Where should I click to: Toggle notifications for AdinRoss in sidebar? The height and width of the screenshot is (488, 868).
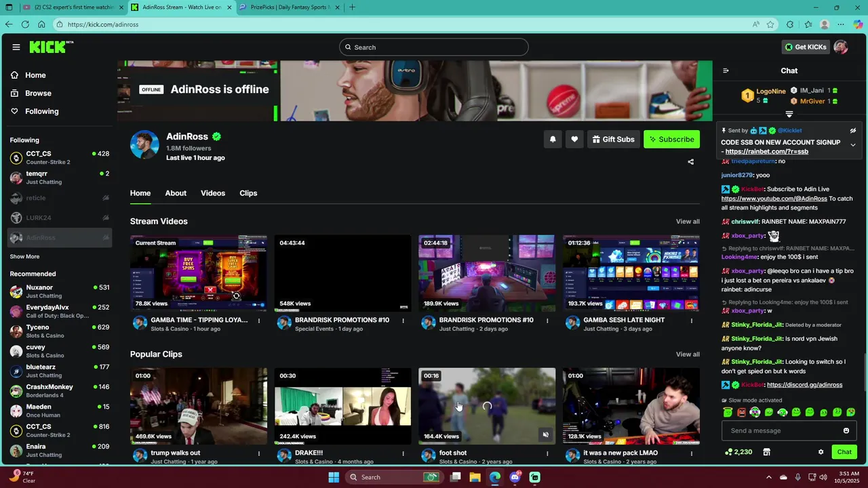point(106,238)
